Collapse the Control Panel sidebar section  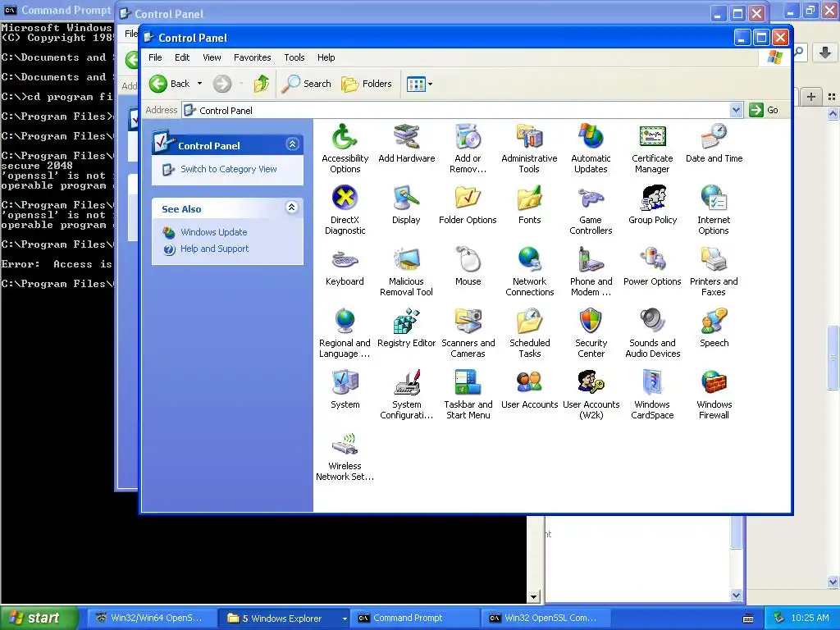[x=292, y=144]
